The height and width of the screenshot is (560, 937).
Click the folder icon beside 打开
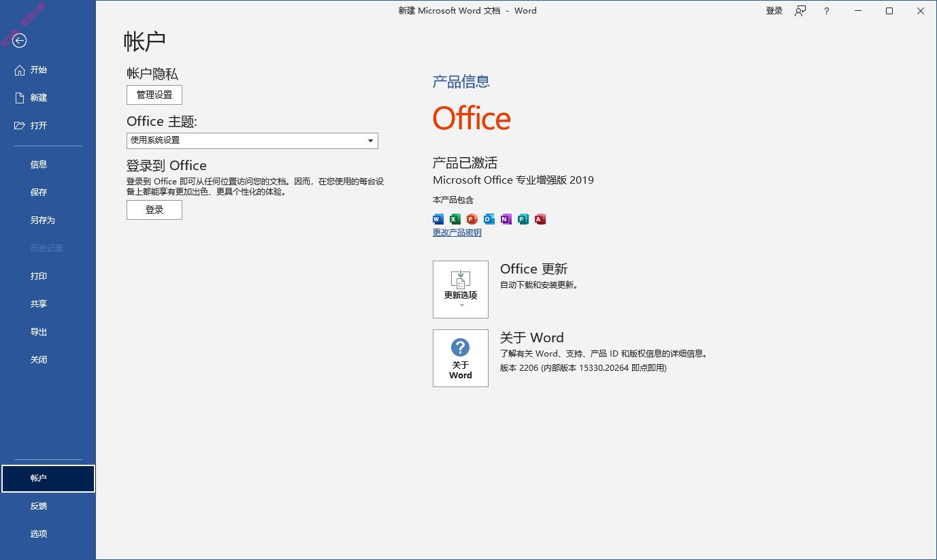[x=20, y=126]
